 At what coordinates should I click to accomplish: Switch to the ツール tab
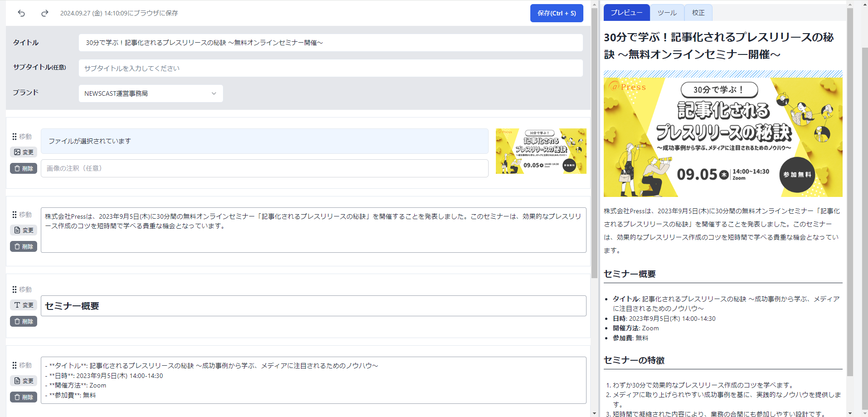(x=667, y=12)
